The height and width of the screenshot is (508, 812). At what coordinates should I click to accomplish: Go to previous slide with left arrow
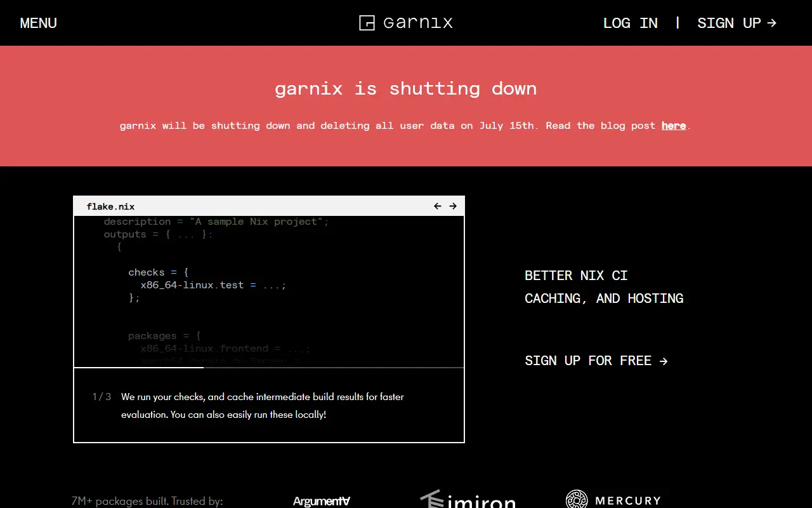click(438, 206)
